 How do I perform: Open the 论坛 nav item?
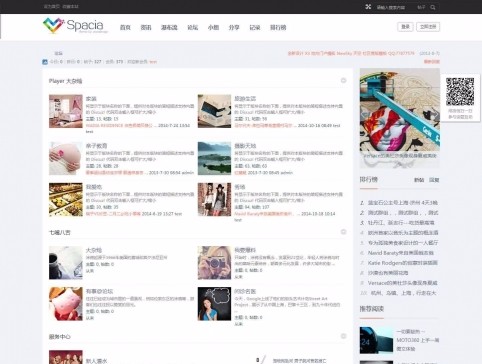coord(192,28)
